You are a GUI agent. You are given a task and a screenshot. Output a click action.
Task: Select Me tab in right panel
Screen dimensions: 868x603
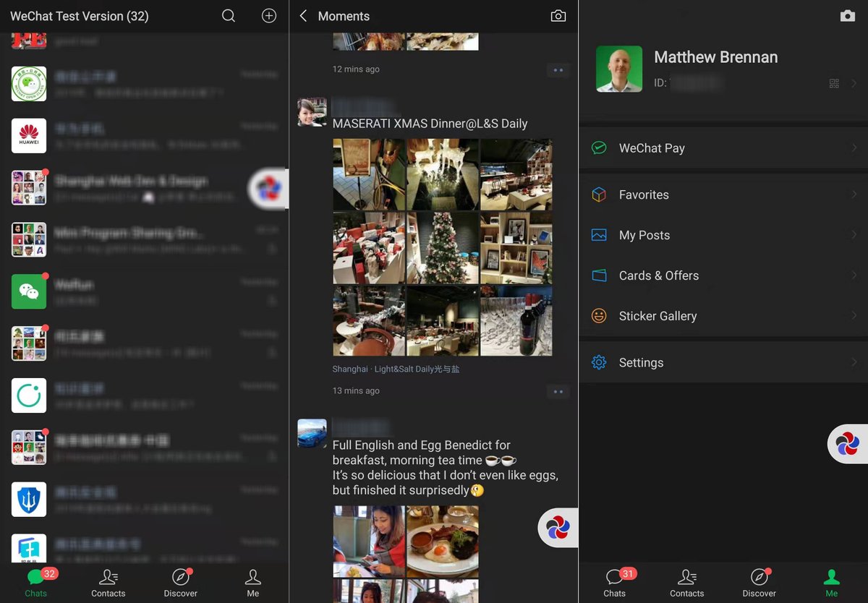coord(832,583)
